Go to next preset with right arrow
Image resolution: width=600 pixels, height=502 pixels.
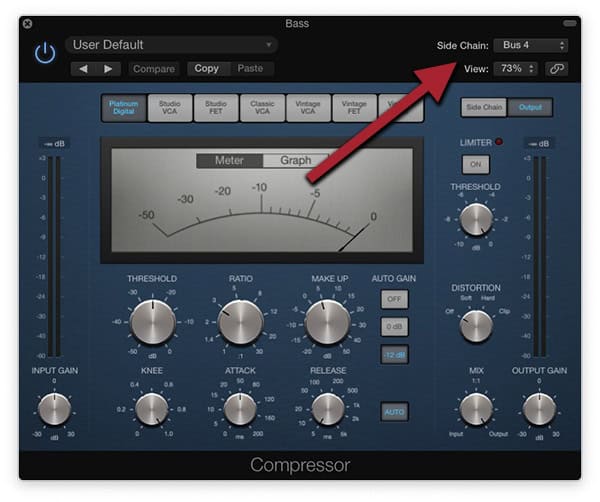pyautogui.click(x=108, y=69)
